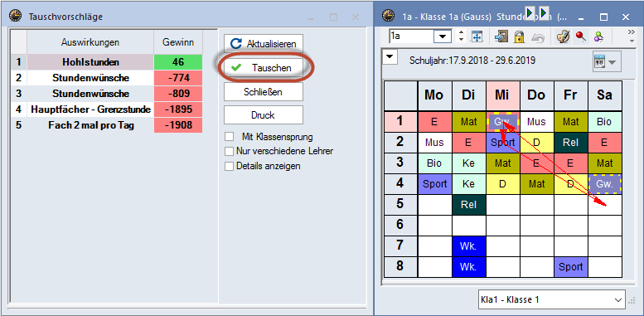Click the class stepper up arrow
The width and height of the screenshot is (644, 316).
(461, 33)
